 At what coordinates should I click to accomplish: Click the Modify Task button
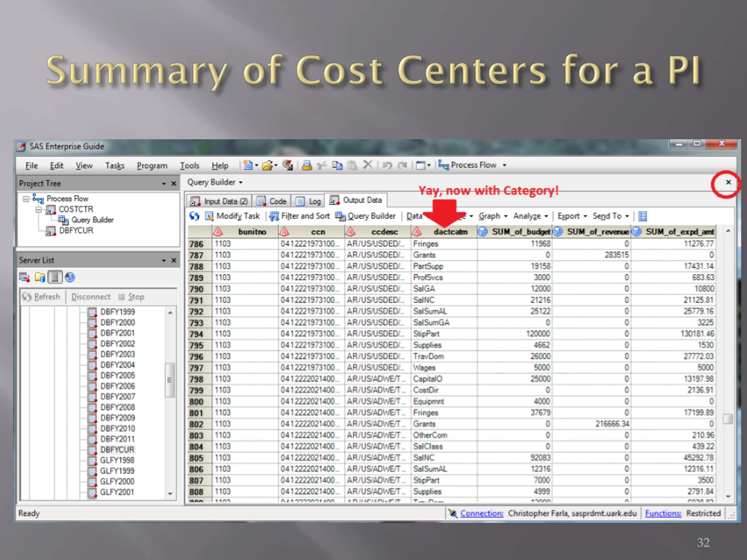tap(233, 216)
